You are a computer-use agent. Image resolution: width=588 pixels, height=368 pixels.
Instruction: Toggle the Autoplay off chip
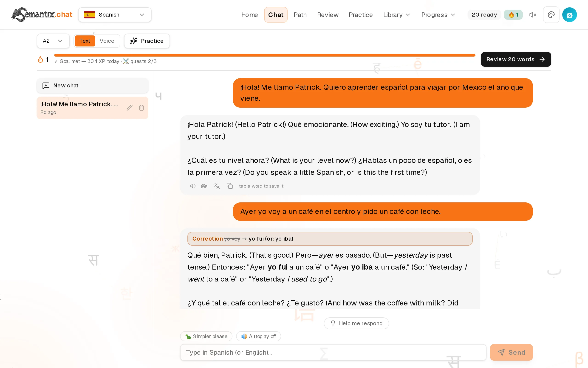click(x=259, y=336)
